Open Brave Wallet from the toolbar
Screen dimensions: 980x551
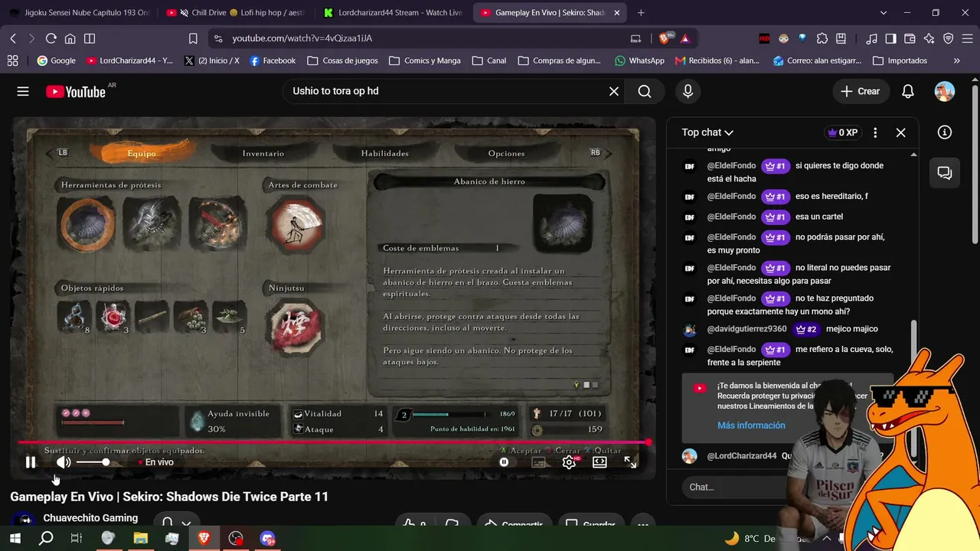(x=910, y=38)
